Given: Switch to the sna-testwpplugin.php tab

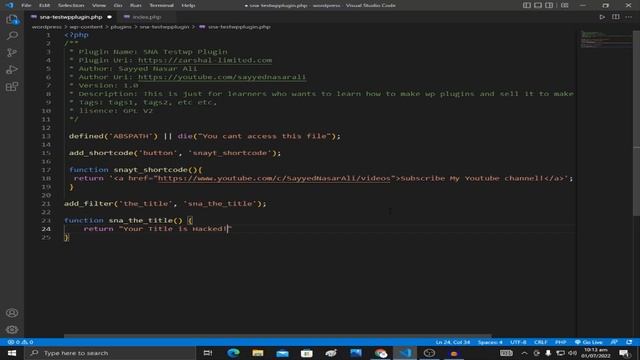Looking at the screenshot, I should [71, 17].
